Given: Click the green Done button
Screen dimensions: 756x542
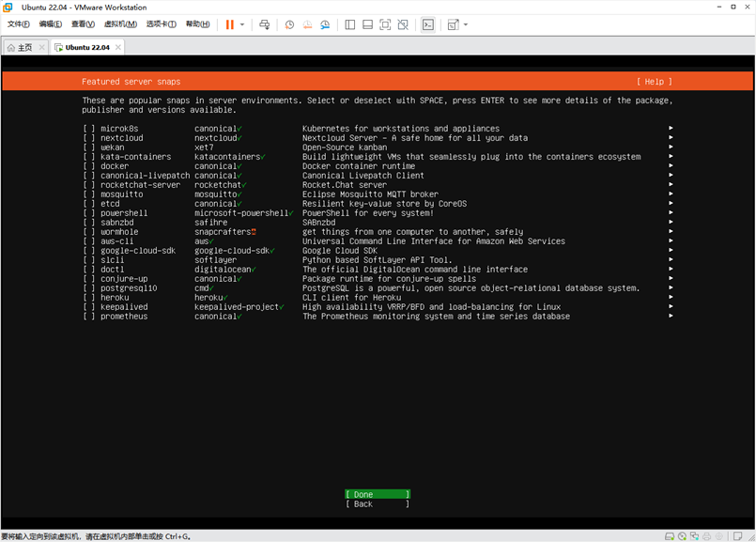Looking at the screenshot, I should [378, 494].
